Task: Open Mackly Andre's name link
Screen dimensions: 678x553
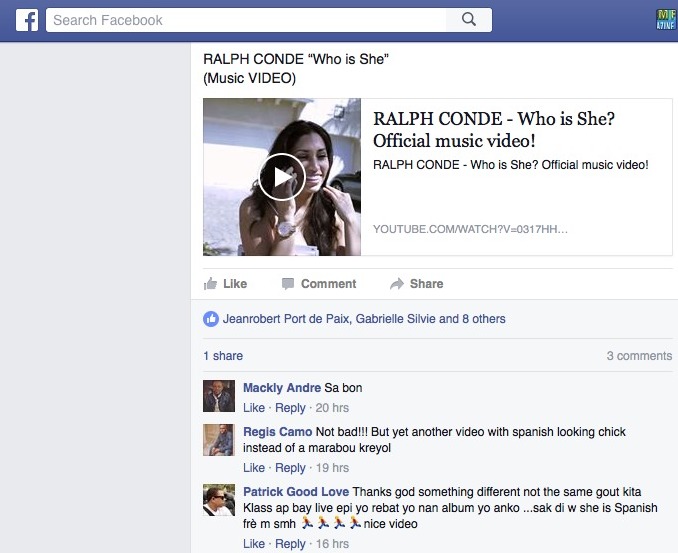Action: [282, 388]
